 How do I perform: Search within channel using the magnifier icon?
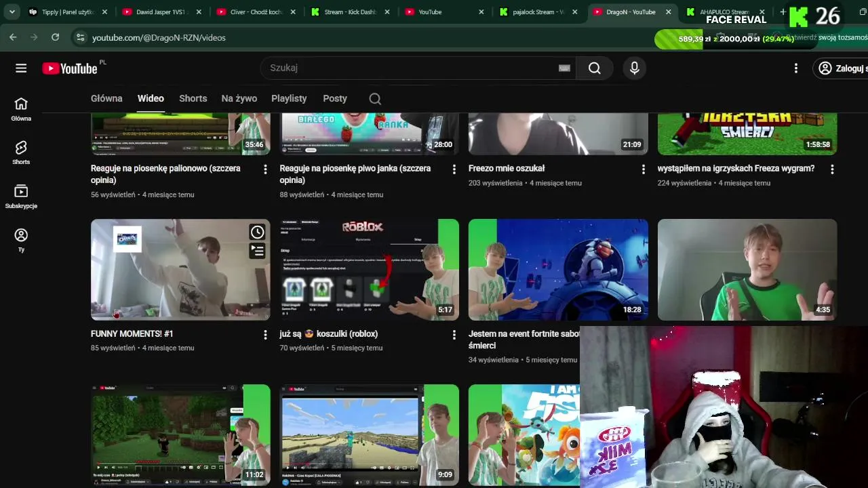click(375, 99)
